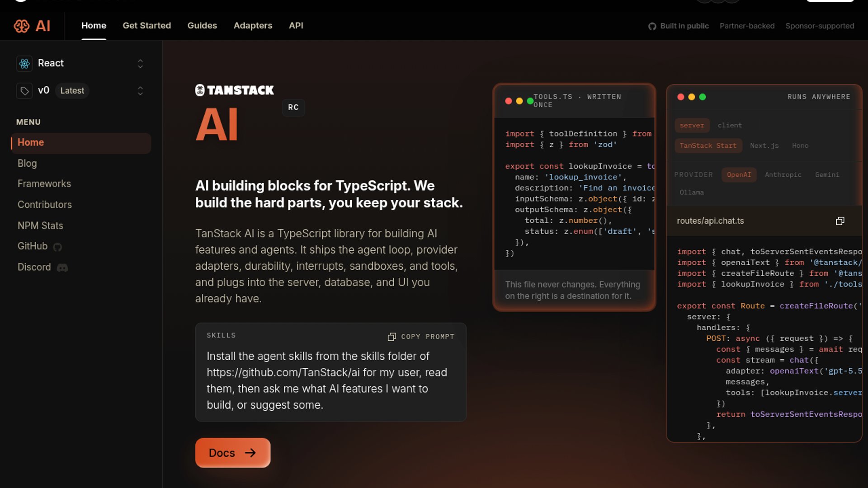Viewport: 868px width, 488px height.
Task: Click the Discord icon in the sidebar
Action: (62, 267)
